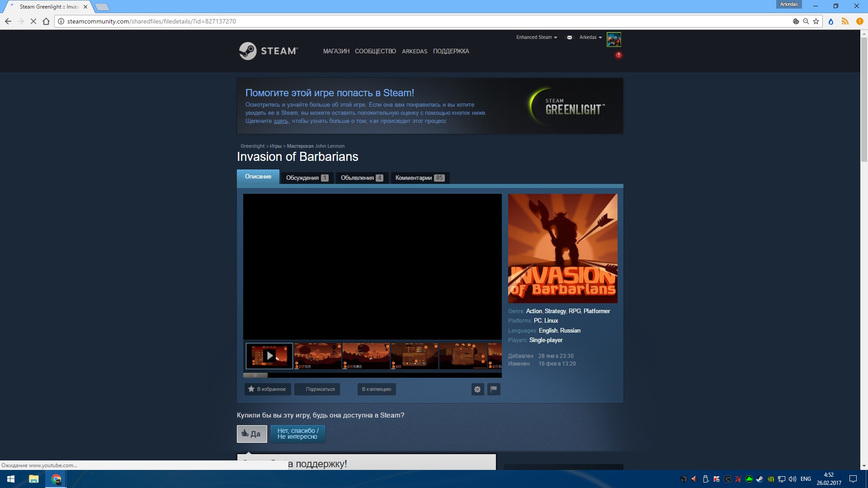Click the Steam logo in header
Viewport: 868px width, 488px height.
click(269, 51)
